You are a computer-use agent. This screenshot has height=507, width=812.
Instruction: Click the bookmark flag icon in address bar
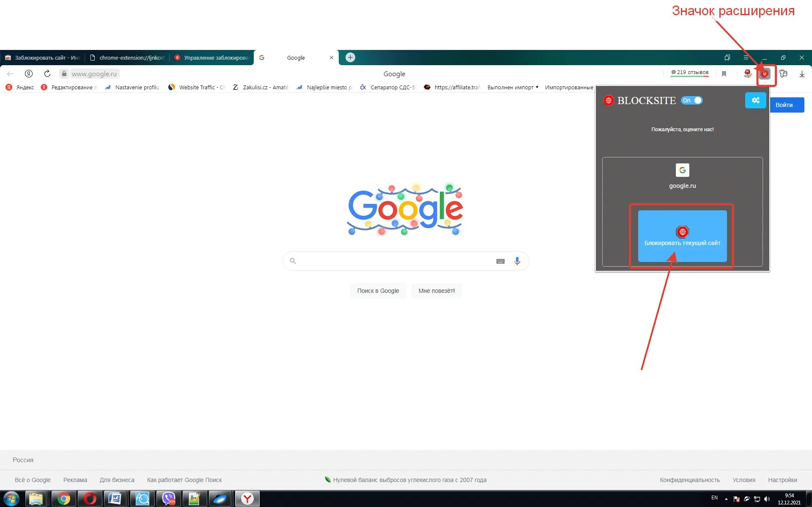coord(724,74)
